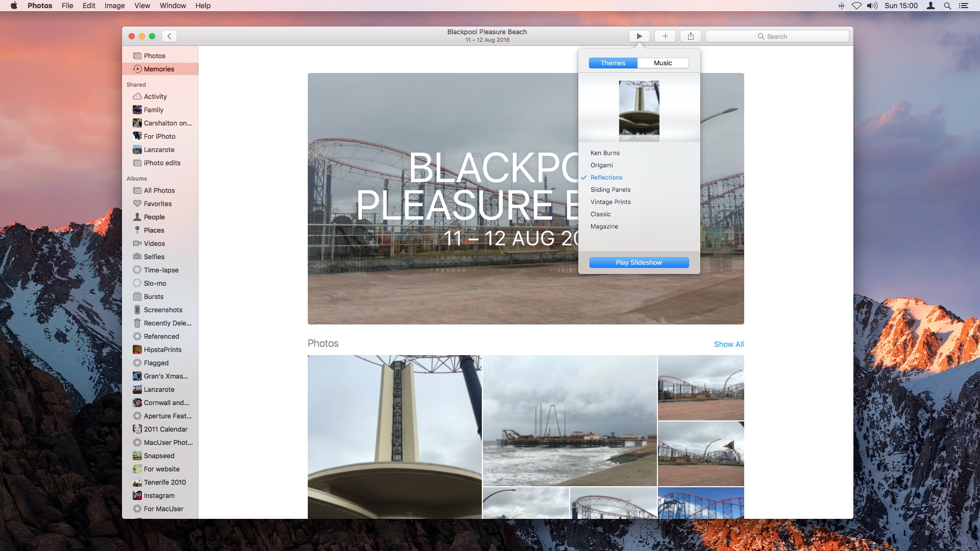This screenshot has width=980, height=551.
Task: Click the volume icon in menu bar
Action: [x=872, y=6]
